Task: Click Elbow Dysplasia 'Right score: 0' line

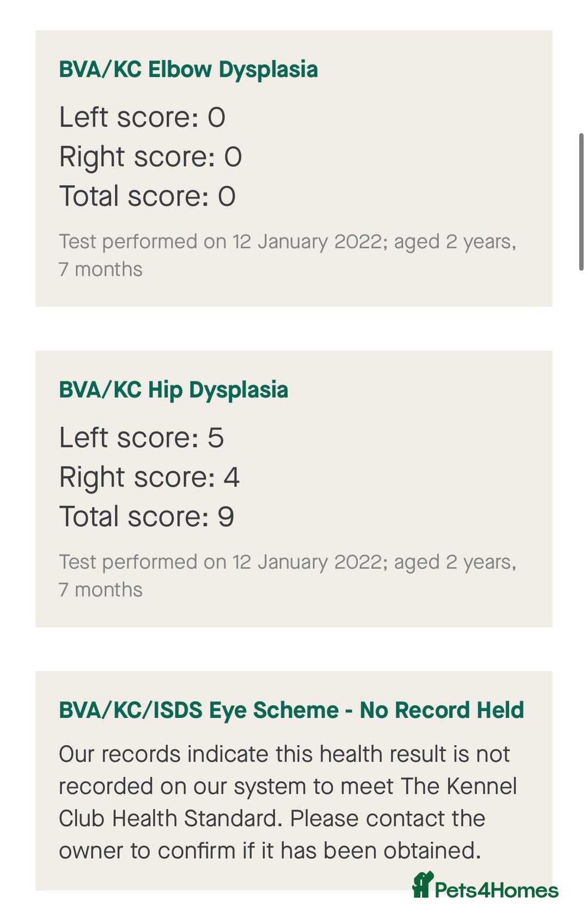Action: 150,157
